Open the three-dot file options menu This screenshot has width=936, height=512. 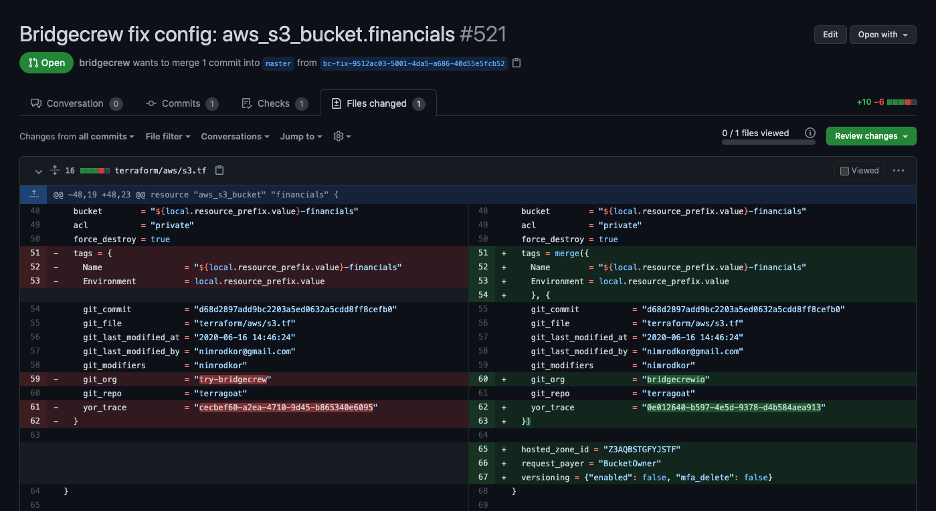pyautogui.click(x=898, y=171)
